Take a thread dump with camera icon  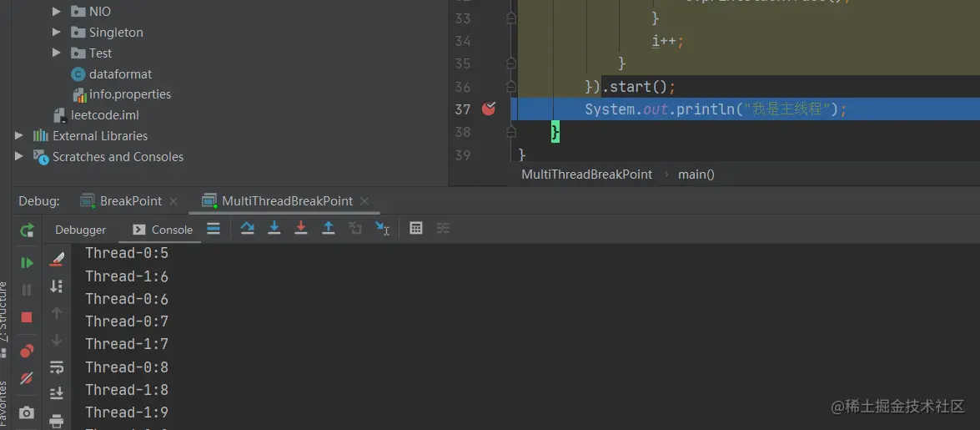click(27, 413)
